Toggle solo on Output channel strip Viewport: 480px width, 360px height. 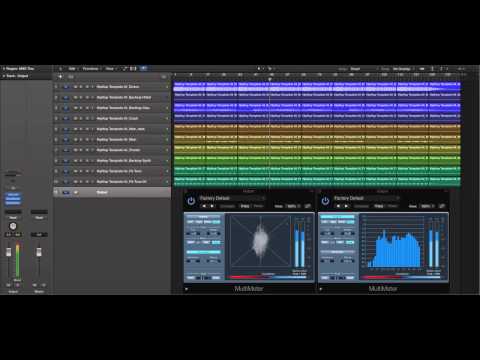pyautogui.click(x=18, y=285)
